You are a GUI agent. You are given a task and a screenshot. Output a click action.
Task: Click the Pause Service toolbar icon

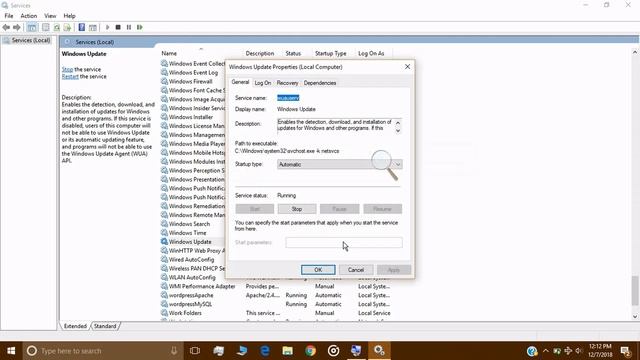coord(129,27)
